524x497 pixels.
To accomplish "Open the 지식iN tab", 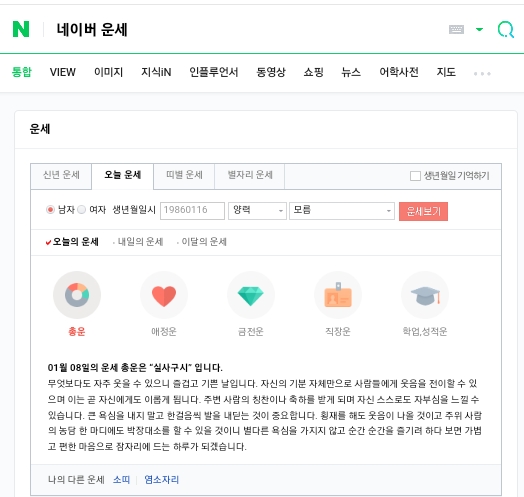I will [156, 72].
